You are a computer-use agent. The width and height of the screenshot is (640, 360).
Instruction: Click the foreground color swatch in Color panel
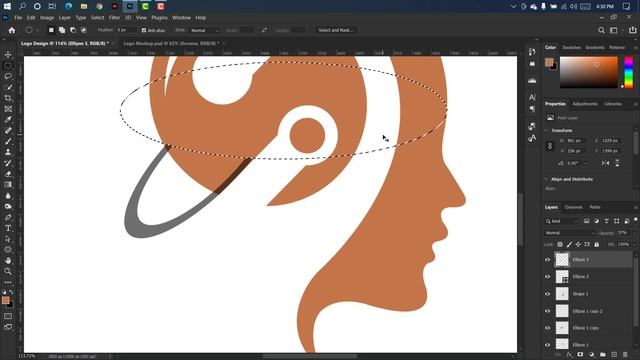coord(549,62)
